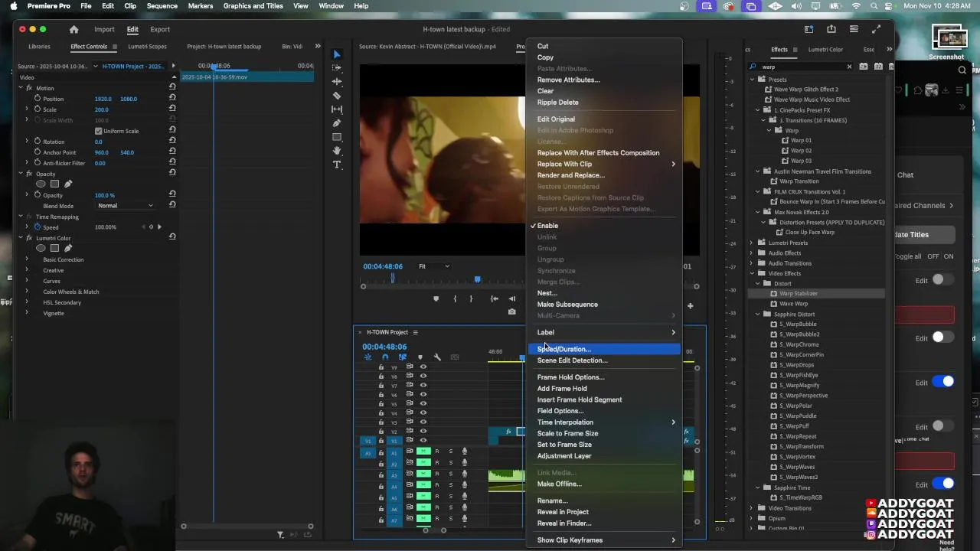The width and height of the screenshot is (980, 551).
Task: Toggle animation stopwatch for Rotation
Action: (x=36, y=142)
